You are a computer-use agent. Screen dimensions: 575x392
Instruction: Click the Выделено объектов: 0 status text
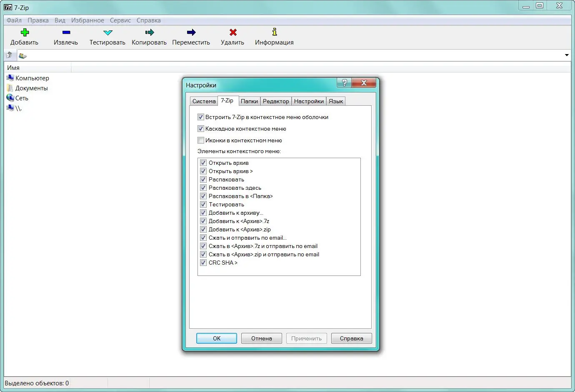[37, 383]
